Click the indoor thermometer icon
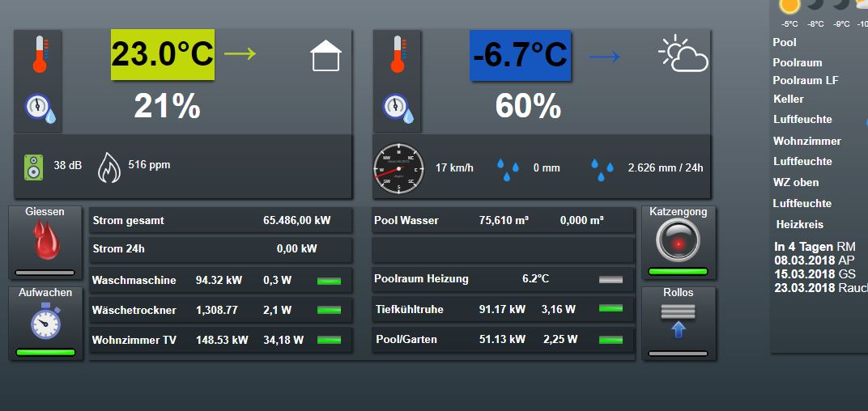This screenshot has height=411, width=868. pos(38,55)
